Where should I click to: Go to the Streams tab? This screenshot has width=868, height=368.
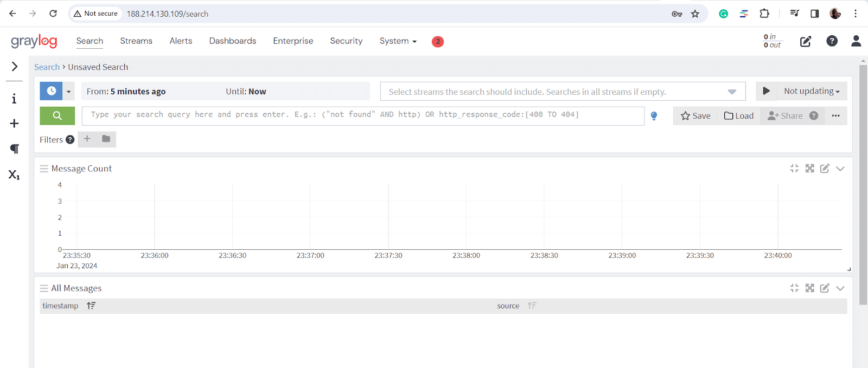click(136, 41)
